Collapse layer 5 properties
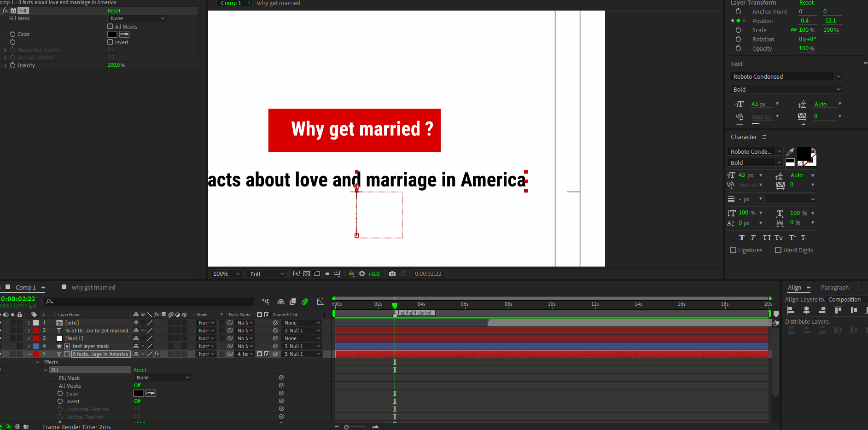 [x=29, y=354]
